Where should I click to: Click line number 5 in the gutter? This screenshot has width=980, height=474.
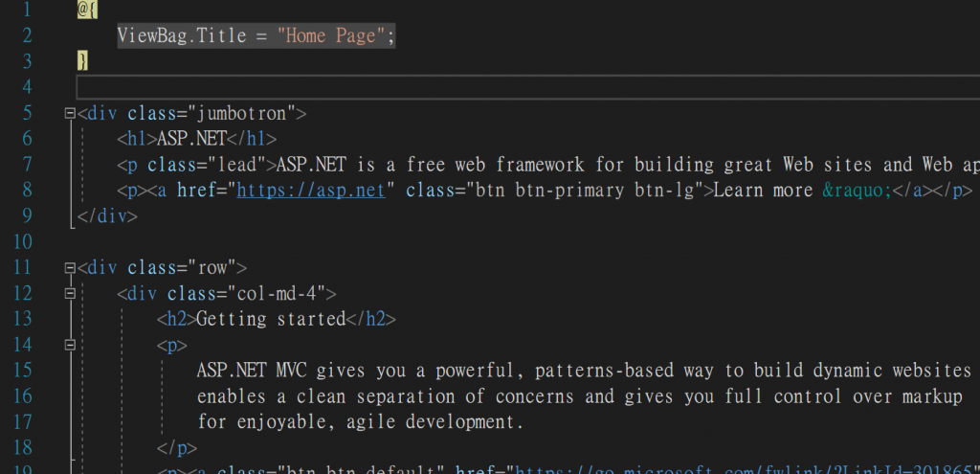[27, 113]
